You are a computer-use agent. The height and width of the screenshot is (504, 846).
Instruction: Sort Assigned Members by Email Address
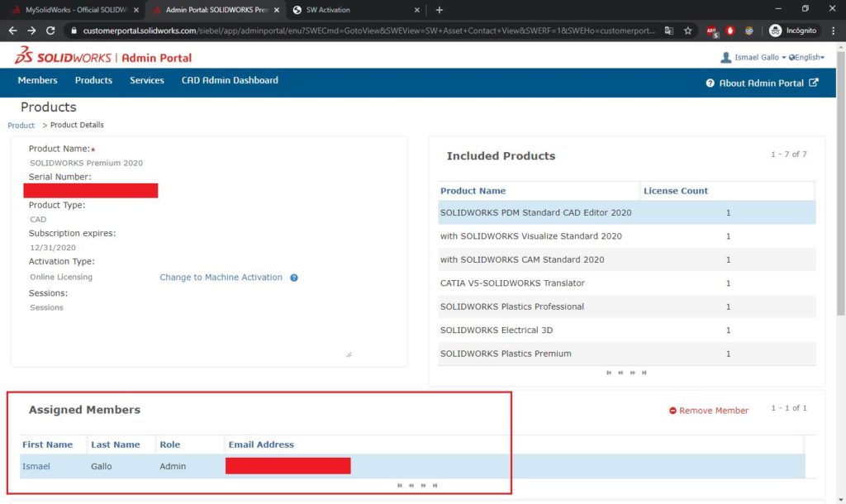pyautogui.click(x=261, y=445)
